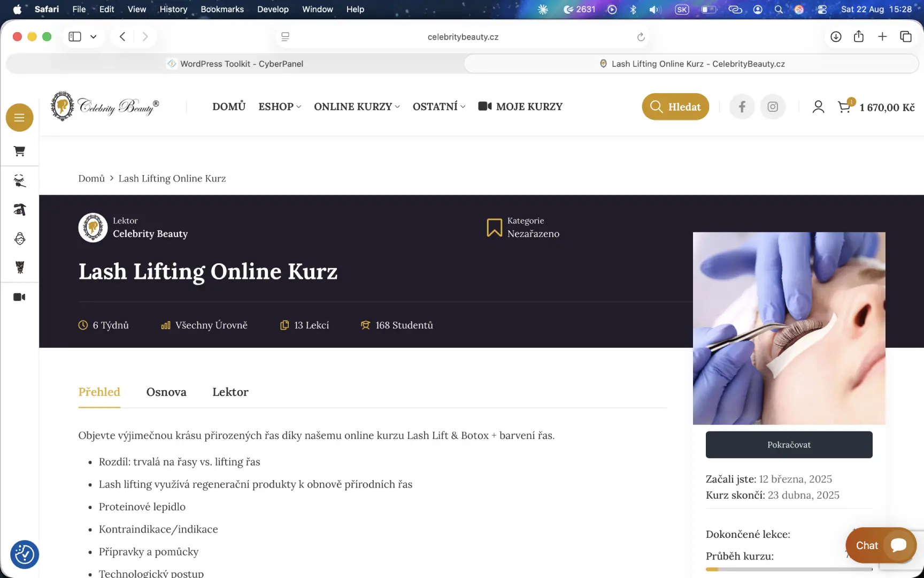Open the Nezařazeno category link

pyautogui.click(x=533, y=234)
